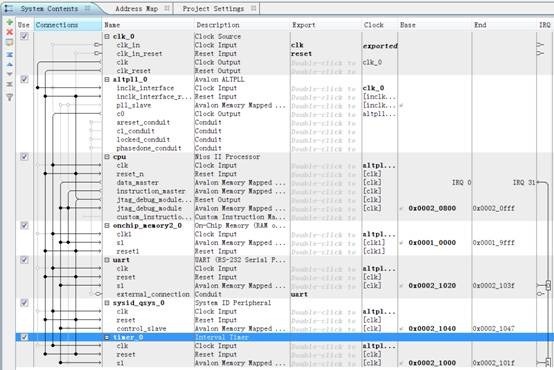Disable the uart component checkbox
The height and width of the screenshot is (370, 554).
[24, 260]
